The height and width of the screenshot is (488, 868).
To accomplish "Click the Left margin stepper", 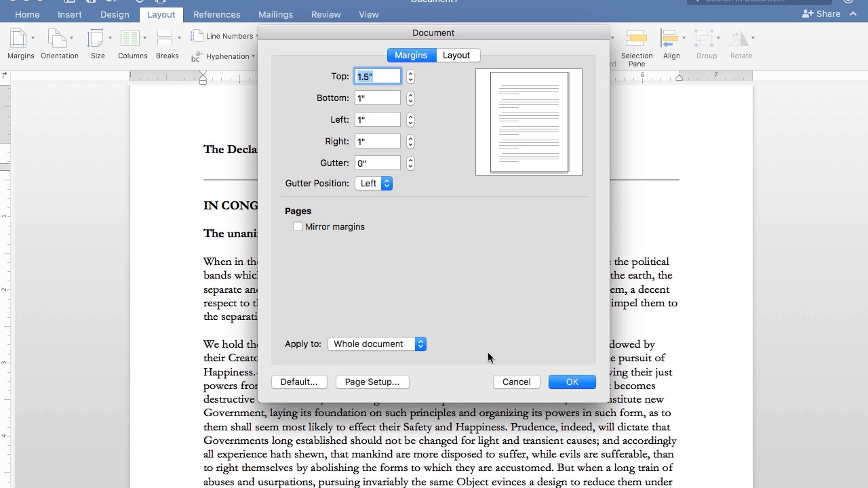I will click(410, 120).
